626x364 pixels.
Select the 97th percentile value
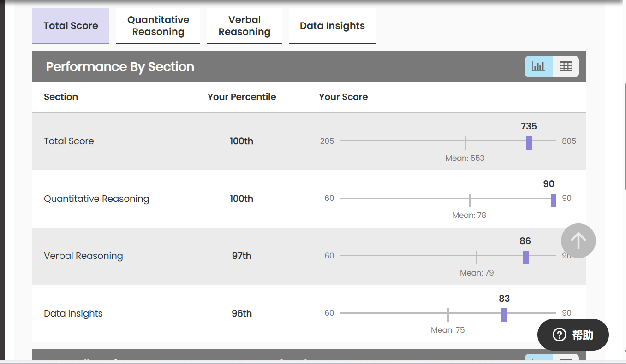[242, 256]
